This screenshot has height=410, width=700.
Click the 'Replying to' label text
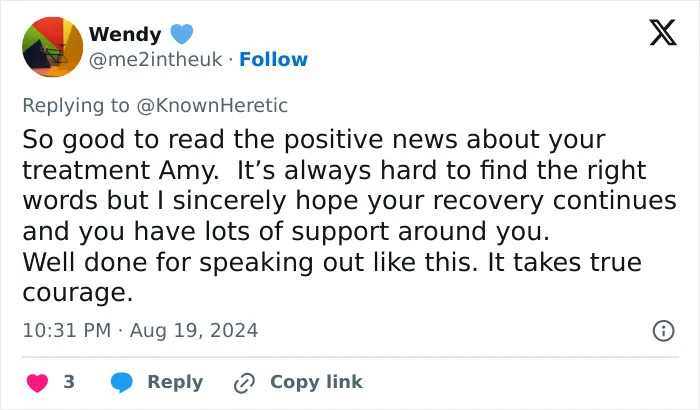pyautogui.click(x=76, y=106)
